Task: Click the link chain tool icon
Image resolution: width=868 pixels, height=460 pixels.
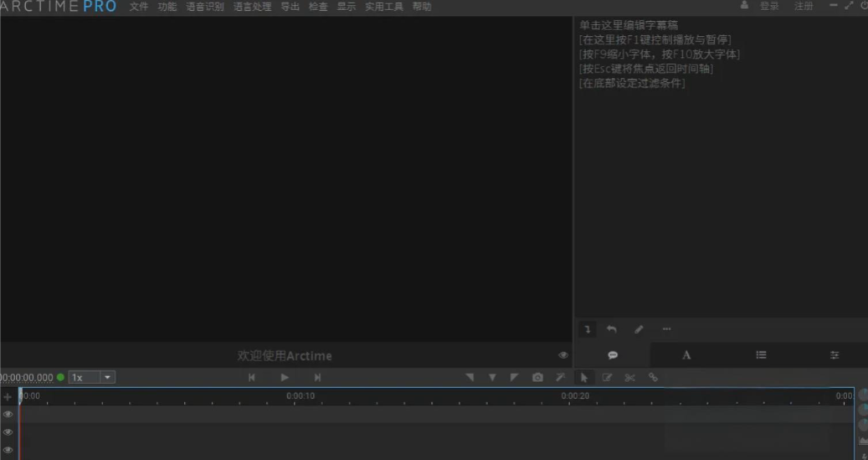Action: pyautogui.click(x=653, y=378)
